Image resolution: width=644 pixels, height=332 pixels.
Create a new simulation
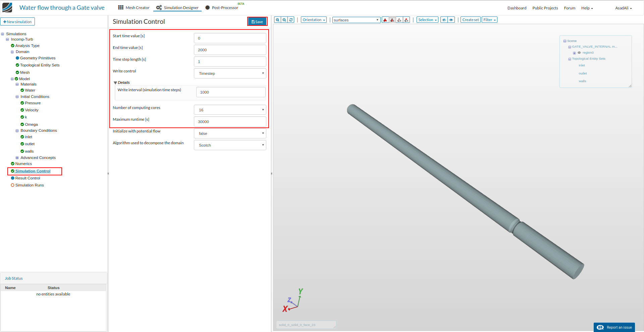pos(17,22)
